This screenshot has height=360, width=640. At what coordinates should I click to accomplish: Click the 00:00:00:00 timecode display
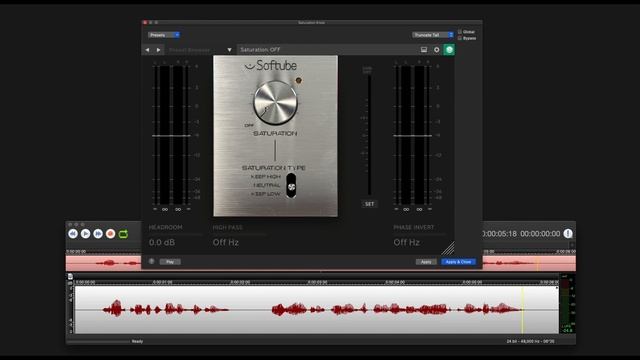[540, 234]
